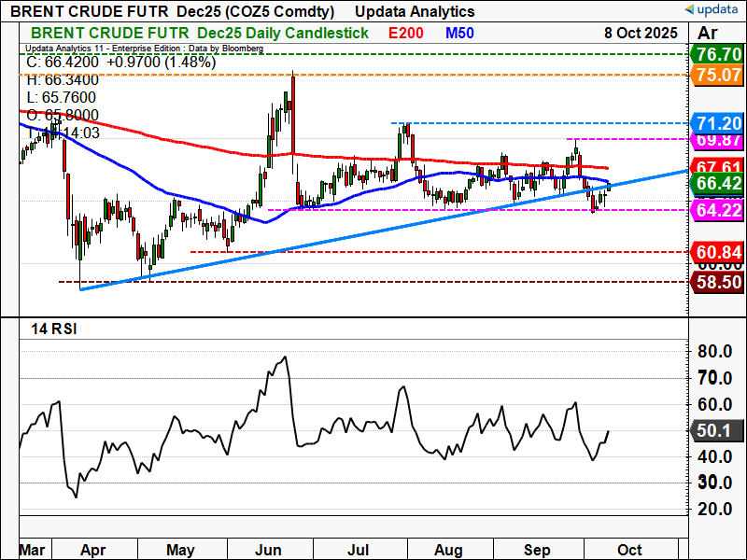
Task: Select the magenta 64.22 support price tag
Action: [718, 210]
